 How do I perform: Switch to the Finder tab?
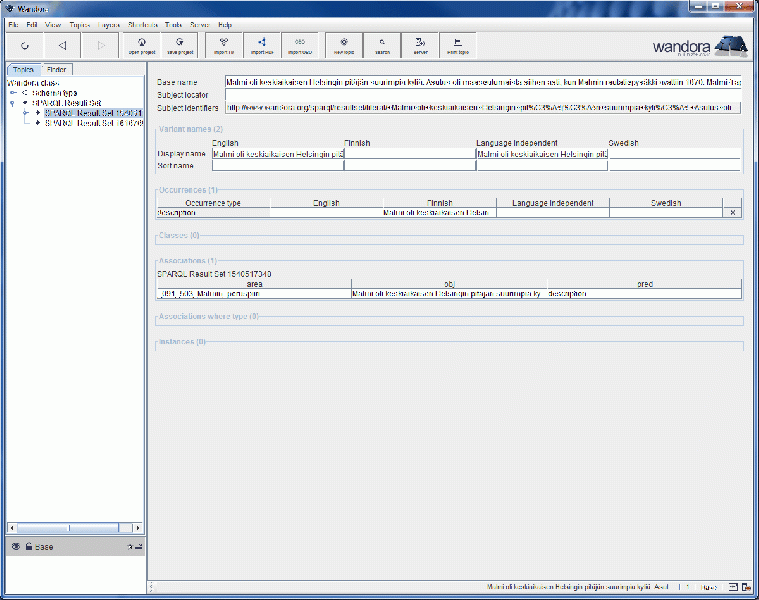[57, 69]
